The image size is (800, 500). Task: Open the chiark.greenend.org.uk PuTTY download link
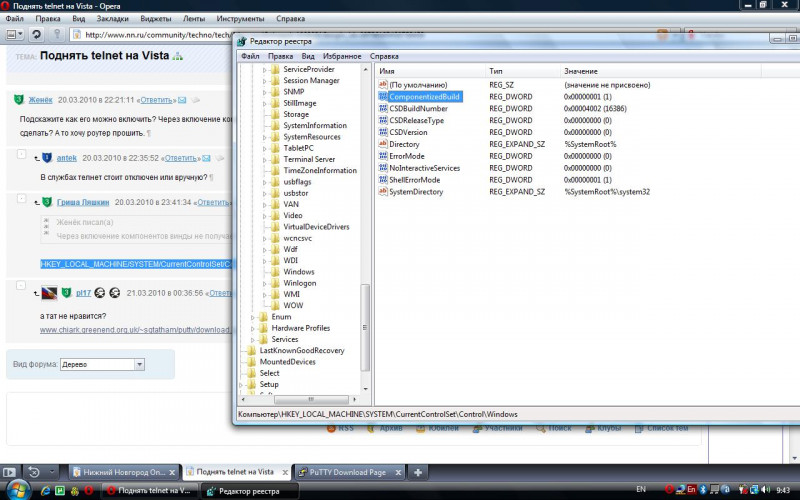pyautogui.click(x=135, y=330)
